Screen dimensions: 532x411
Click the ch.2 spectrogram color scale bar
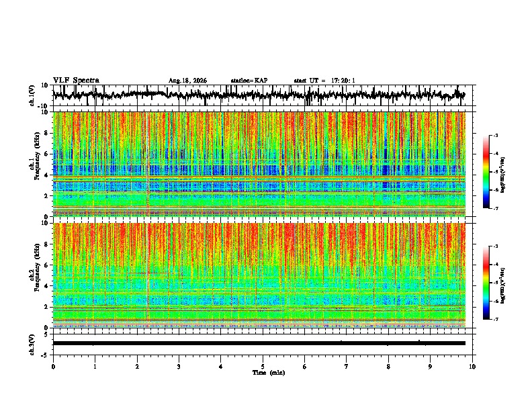point(486,283)
